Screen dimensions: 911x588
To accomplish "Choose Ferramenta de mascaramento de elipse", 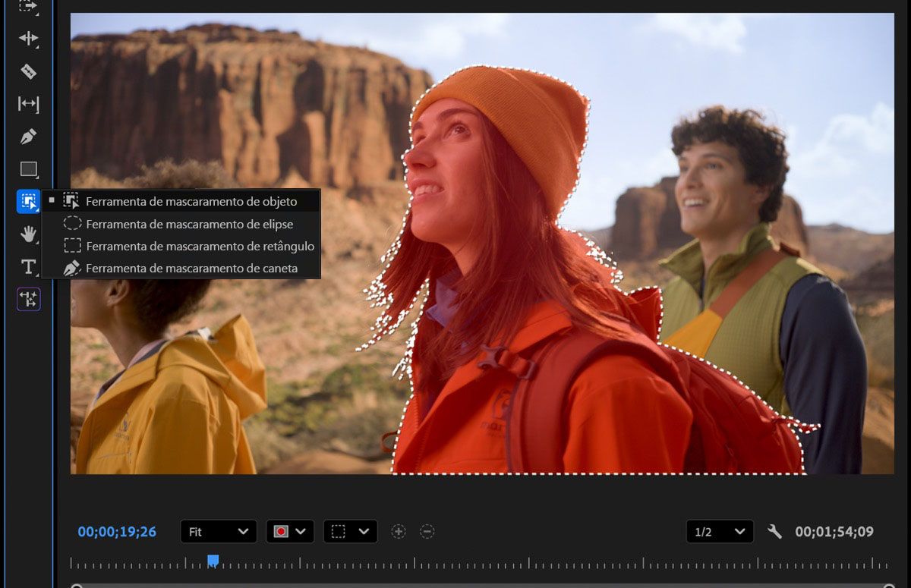I will coord(181,224).
